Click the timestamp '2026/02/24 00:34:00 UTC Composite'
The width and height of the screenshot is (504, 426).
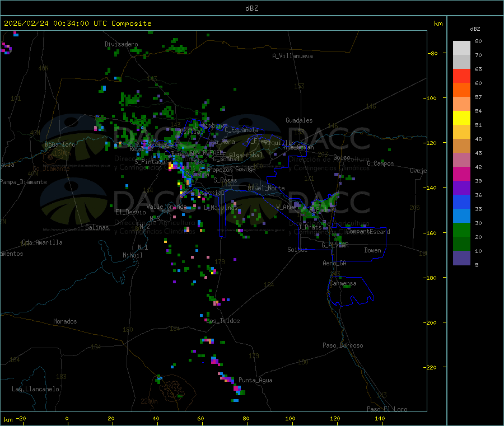pyautogui.click(x=77, y=24)
